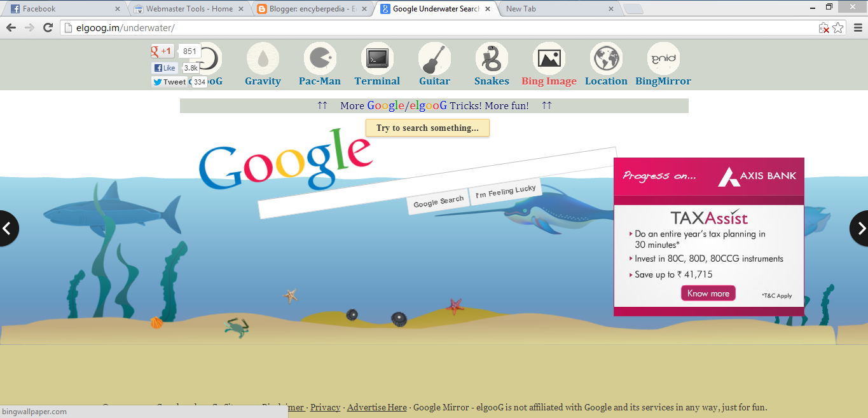Go forward using the browser forward arrow
Screen dimensions: 868x418
pos(29,27)
